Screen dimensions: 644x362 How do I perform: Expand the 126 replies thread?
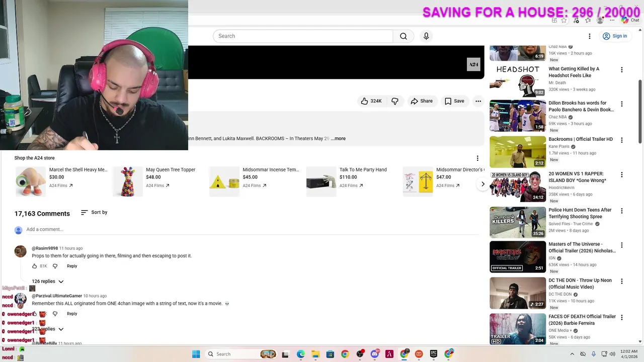pos(48,282)
